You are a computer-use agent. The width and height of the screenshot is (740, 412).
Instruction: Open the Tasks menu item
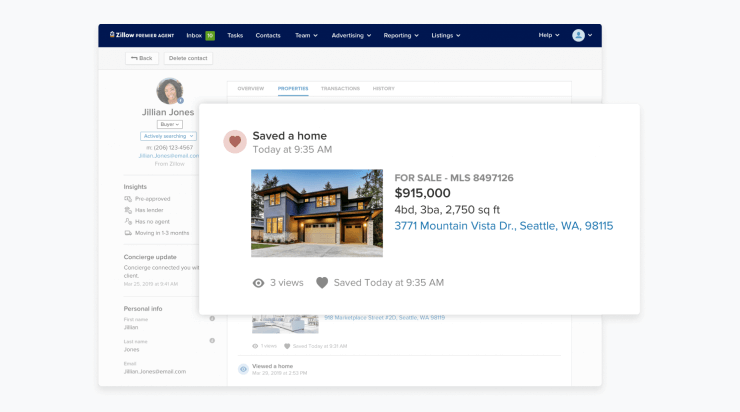coord(235,35)
